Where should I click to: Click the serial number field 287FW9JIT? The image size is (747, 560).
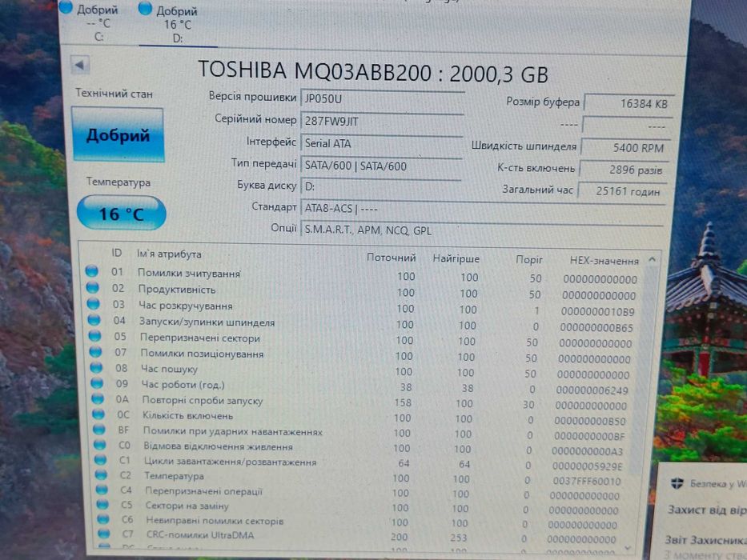point(382,121)
